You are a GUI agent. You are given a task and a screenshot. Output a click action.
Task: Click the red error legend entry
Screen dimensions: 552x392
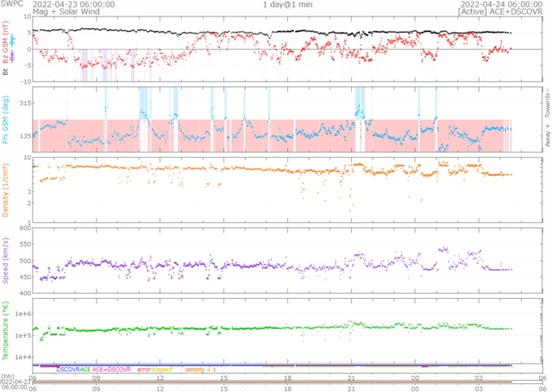click(144, 369)
